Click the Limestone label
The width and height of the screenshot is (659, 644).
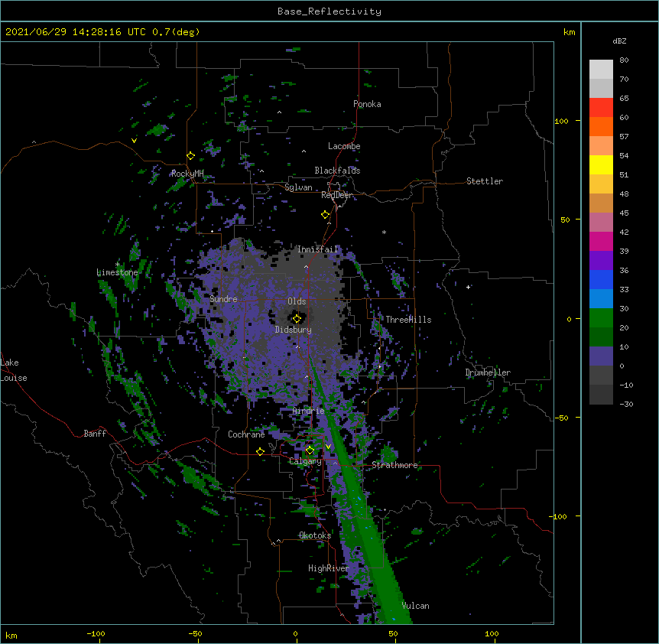click(117, 272)
